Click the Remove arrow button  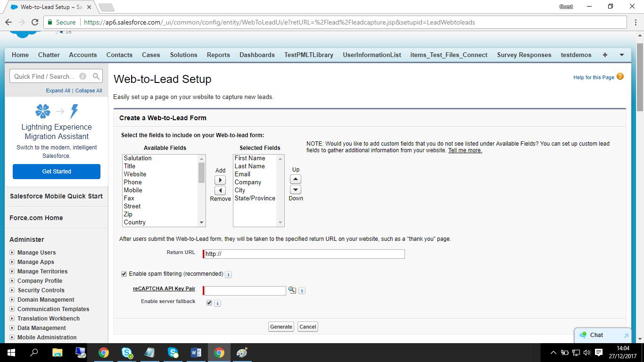point(220,190)
